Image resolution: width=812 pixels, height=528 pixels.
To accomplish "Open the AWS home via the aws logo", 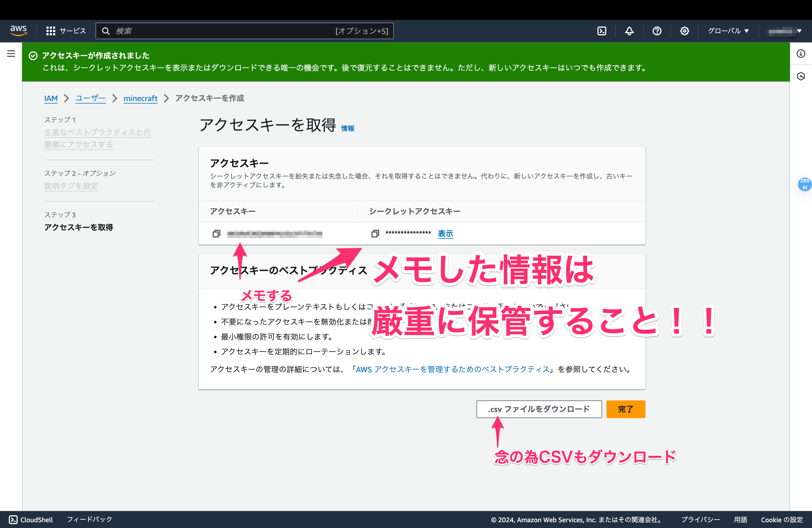I will [19, 31].
